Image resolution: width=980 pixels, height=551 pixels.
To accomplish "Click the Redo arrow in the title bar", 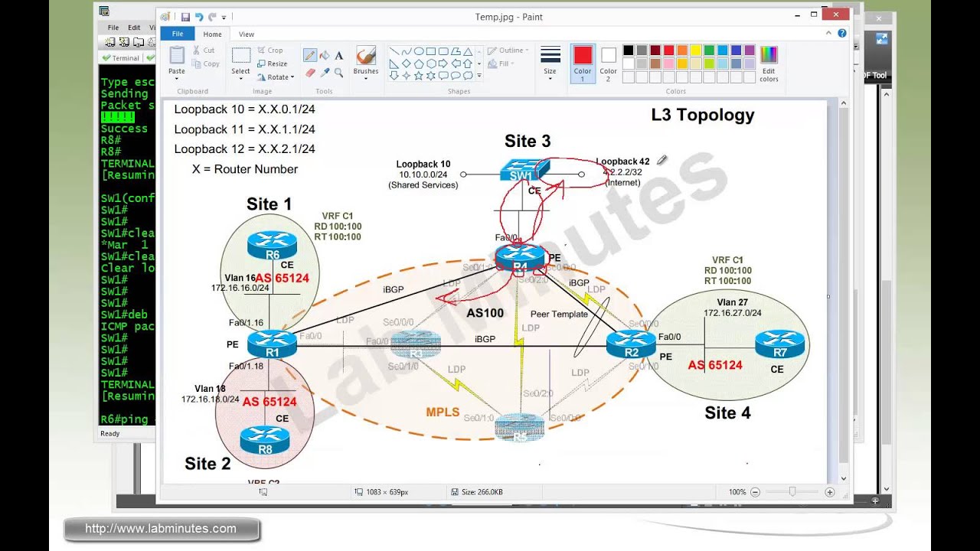I will coord(211,16).
